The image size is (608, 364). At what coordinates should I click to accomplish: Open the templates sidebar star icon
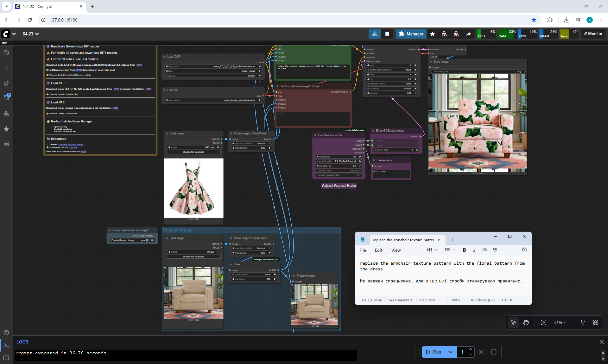[x=6, y=129]
